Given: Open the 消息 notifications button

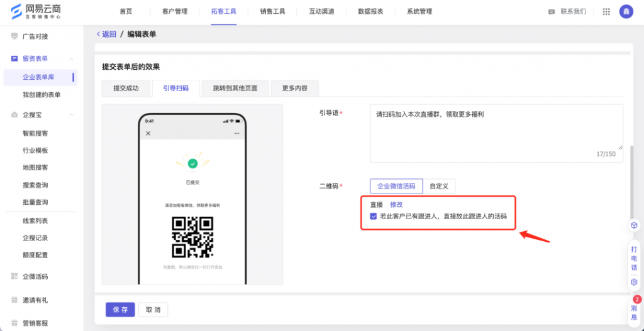Looking at the screenshot, I should coord(634,312).
